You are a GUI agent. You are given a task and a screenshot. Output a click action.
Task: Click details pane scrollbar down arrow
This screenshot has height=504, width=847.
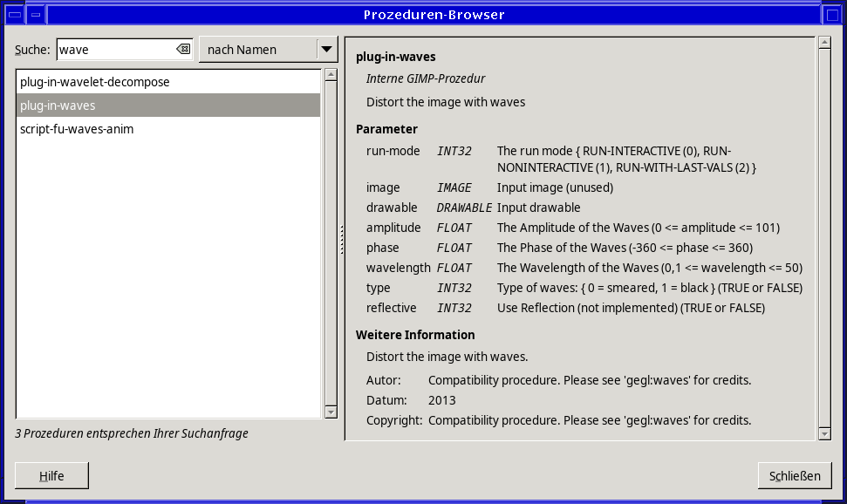pos(824,433)
